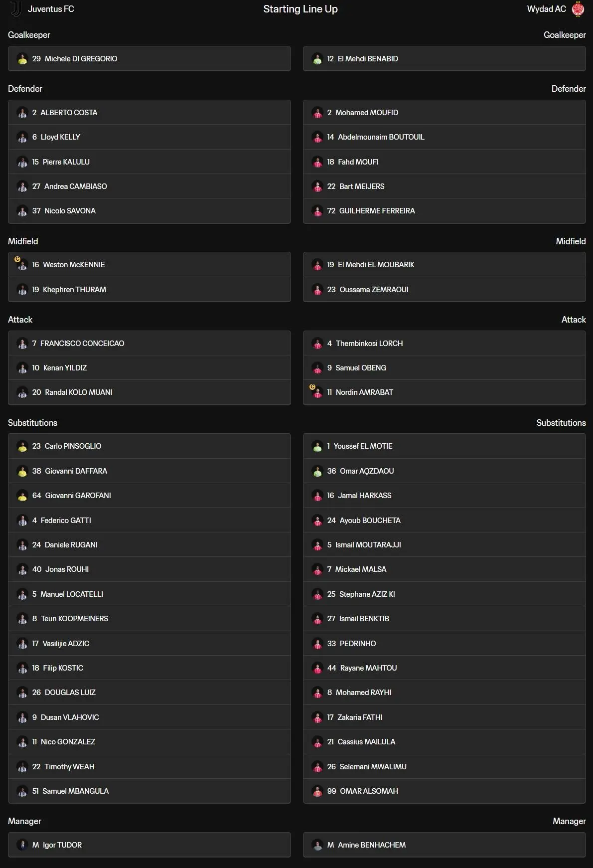This screenshot has width=593, height=868.
Task: Click Igor Tudor's manager avatar icon
Action: point(22,845)
